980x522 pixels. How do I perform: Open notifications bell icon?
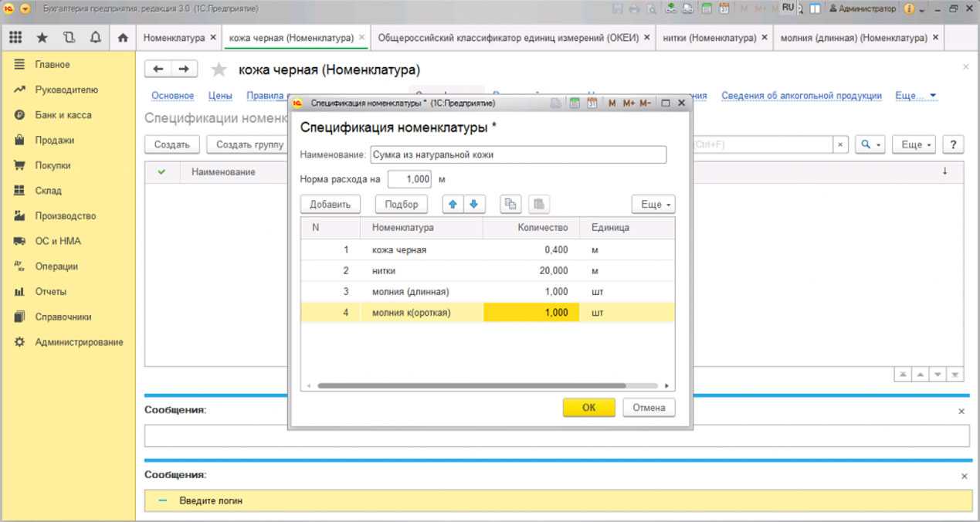pyautogui.click(x=96, y=37)
